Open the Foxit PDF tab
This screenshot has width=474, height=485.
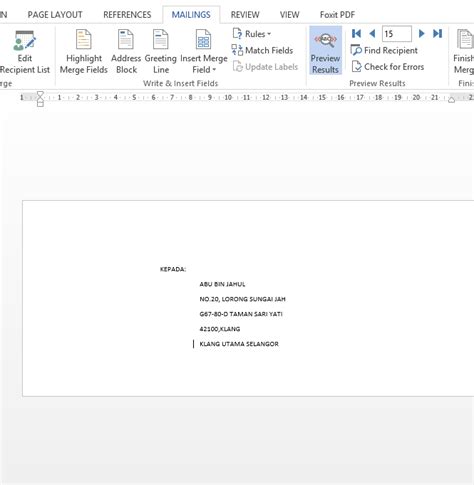(x=337, y=15)
